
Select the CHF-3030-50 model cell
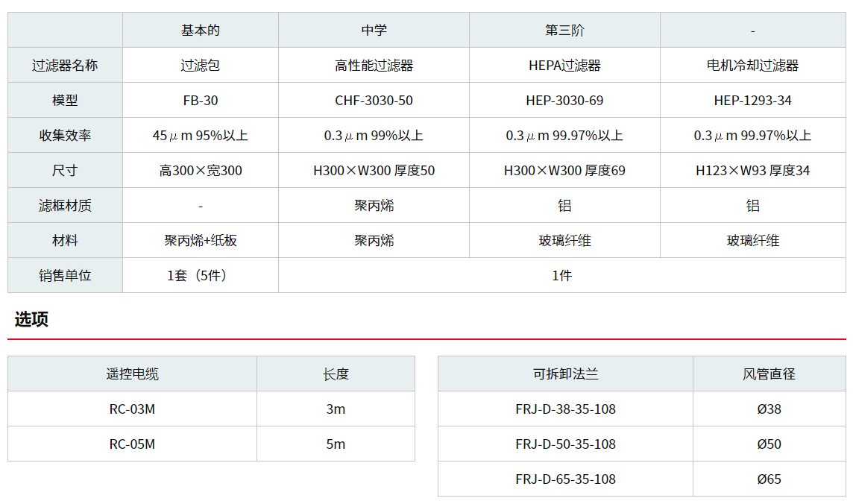point(374,101)
